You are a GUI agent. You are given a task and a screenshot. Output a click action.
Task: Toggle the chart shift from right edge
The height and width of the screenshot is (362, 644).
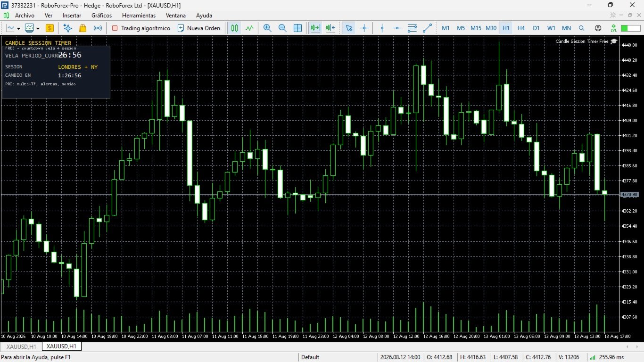point(330,28)
